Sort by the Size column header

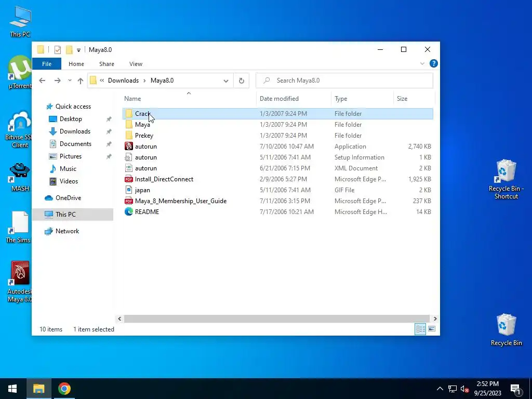point(414,98)
